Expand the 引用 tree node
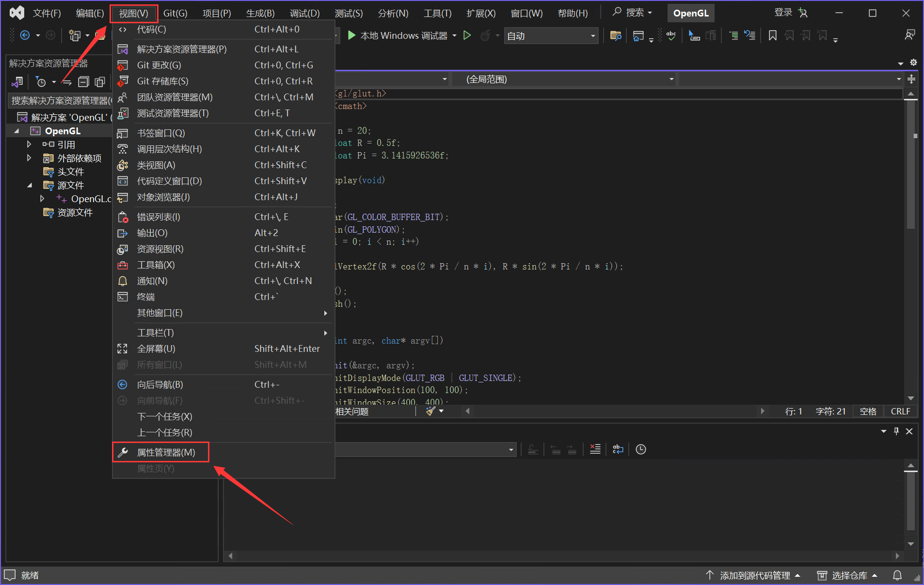This screenshot has height=585, width=924. (x=29, y=144)
